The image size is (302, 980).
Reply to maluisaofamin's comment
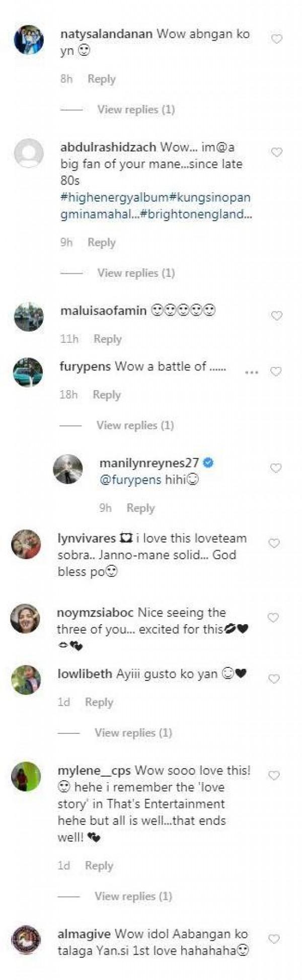coord(108,339)
